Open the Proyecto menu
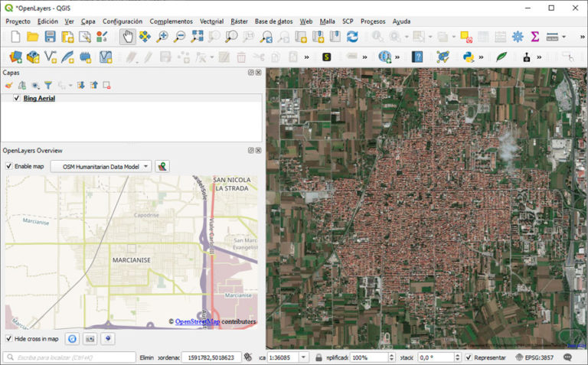 pyautogui.click(x=18, y=21)
